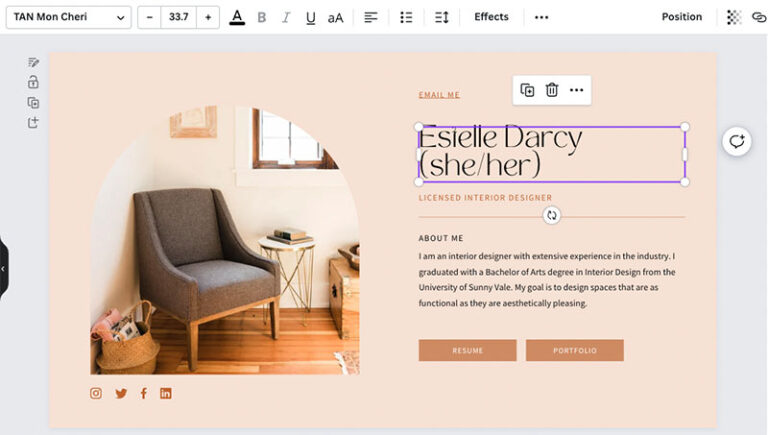The height and width of the screenshot is (435, 768).
Task: Open more toolbar options ellipsis
Action: tap(542, 17)
